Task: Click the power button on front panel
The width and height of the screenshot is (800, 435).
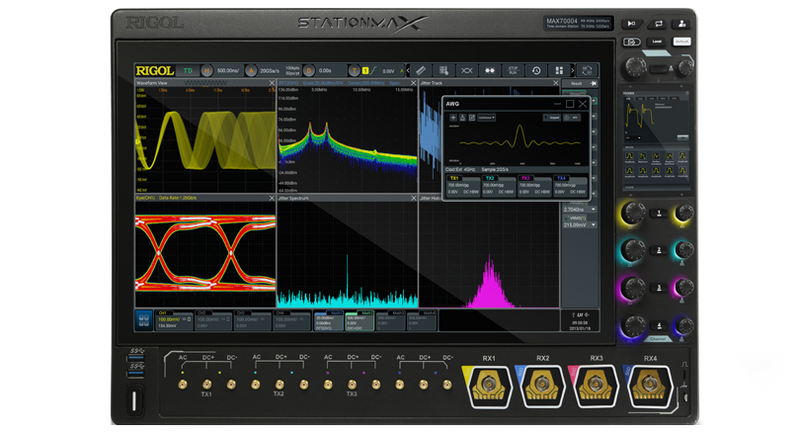Action: pos(134,400)
